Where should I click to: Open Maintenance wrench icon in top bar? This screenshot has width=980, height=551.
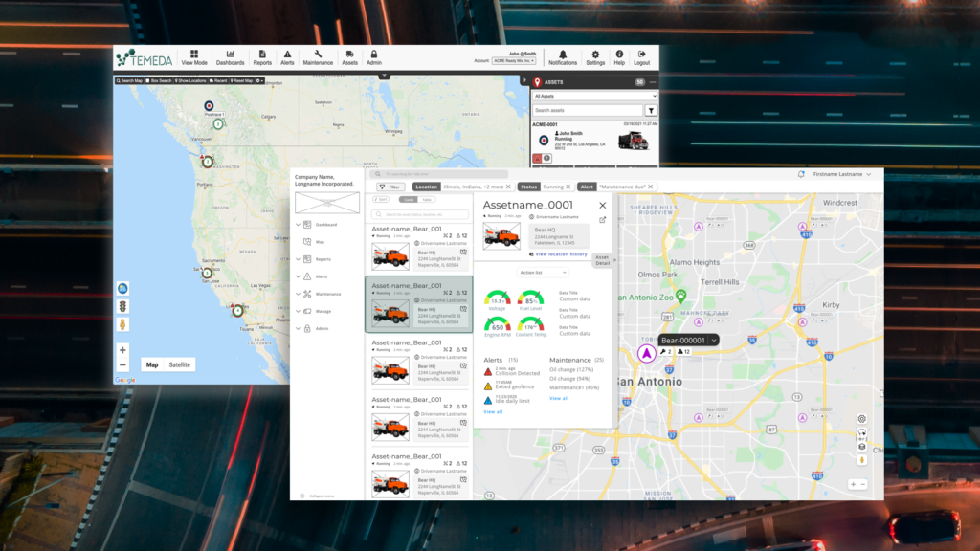click(x=318, y=55)
